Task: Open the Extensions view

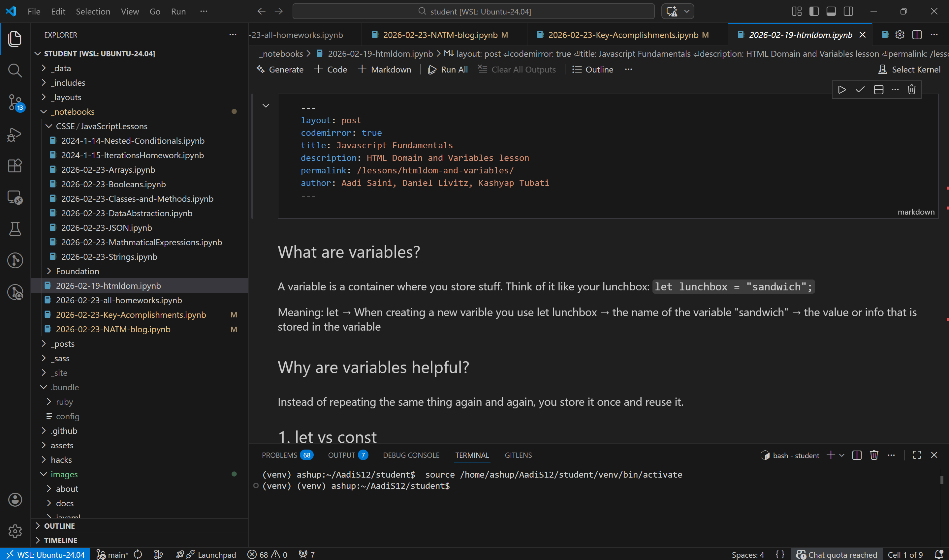Action: click(x=15, y=166)
